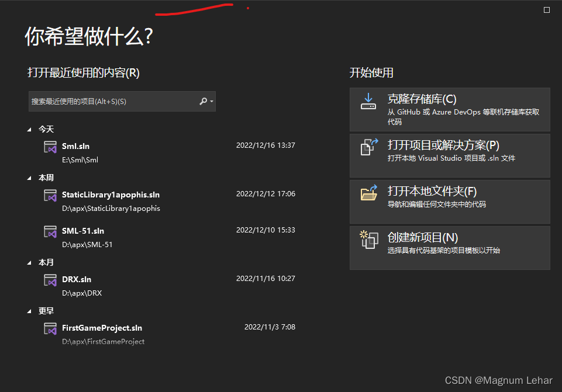Click the date 2022/12/10 15:33
This screenshot has width=562, height=392.
(x=266, y=230)
